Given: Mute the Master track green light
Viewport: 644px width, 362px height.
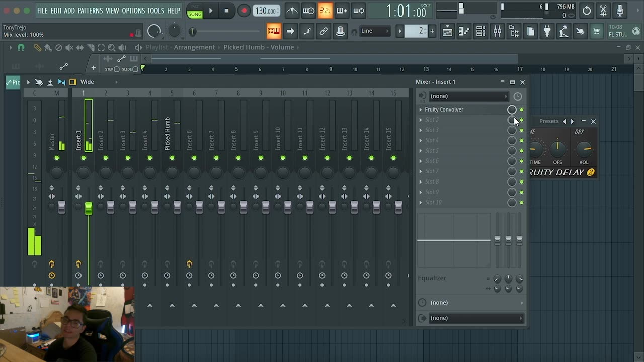Looking at the screenshot, I should point(57,158).
